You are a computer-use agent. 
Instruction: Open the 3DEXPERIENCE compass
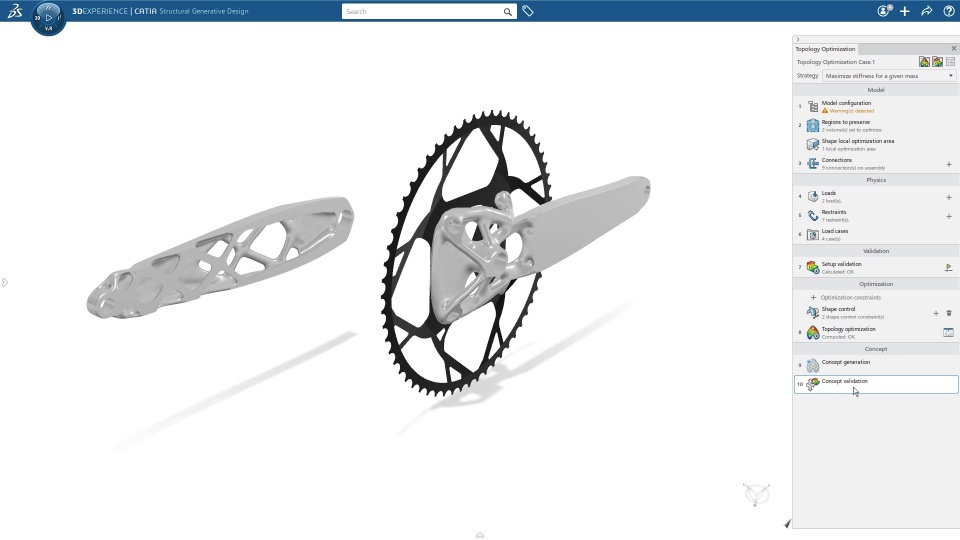pos(48,18)
